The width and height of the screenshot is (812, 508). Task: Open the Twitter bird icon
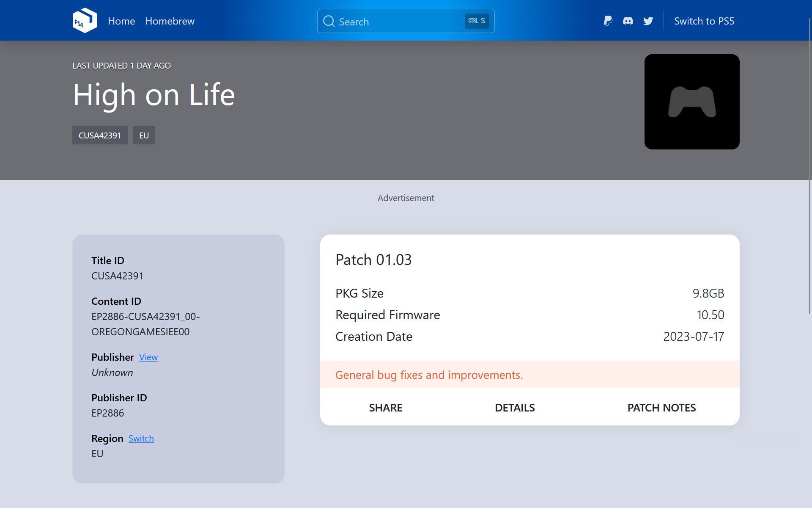648,21
